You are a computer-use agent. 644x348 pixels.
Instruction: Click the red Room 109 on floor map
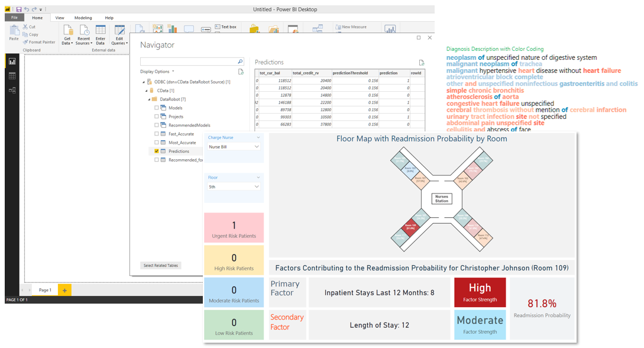(411, 227)
